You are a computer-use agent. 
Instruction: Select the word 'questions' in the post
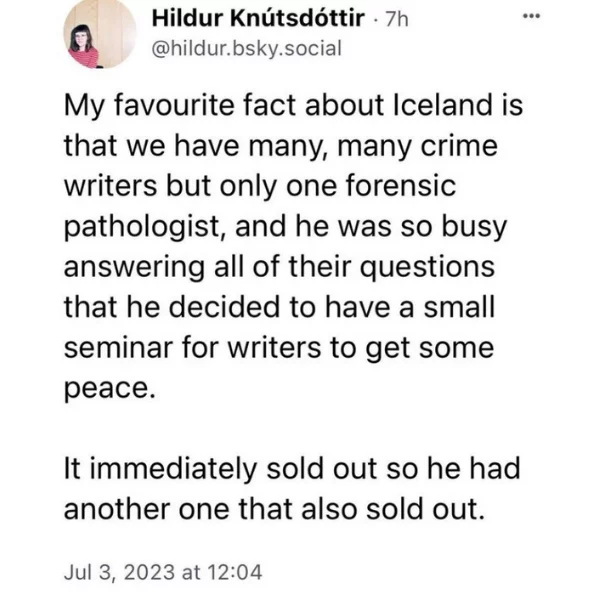427,267
